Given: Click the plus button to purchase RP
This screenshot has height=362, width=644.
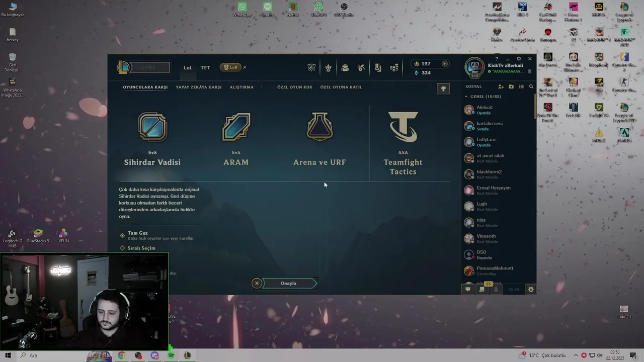Looking at the screenshot, I should (x=444, y=64).
